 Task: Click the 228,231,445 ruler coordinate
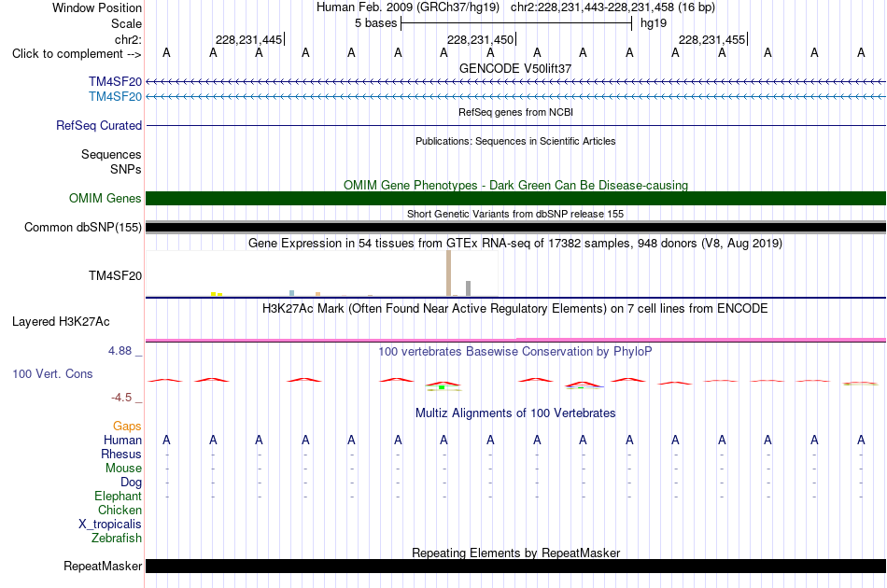tap(248, 39)
